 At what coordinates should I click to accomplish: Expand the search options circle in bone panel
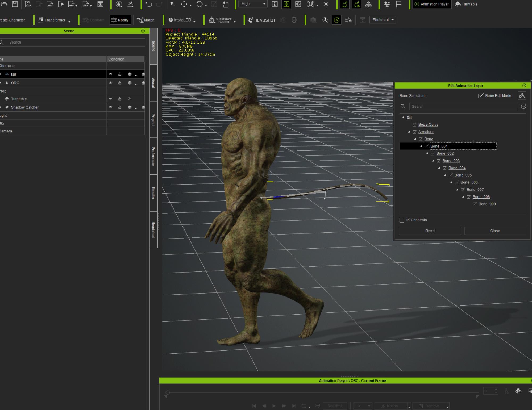(523, 106)
